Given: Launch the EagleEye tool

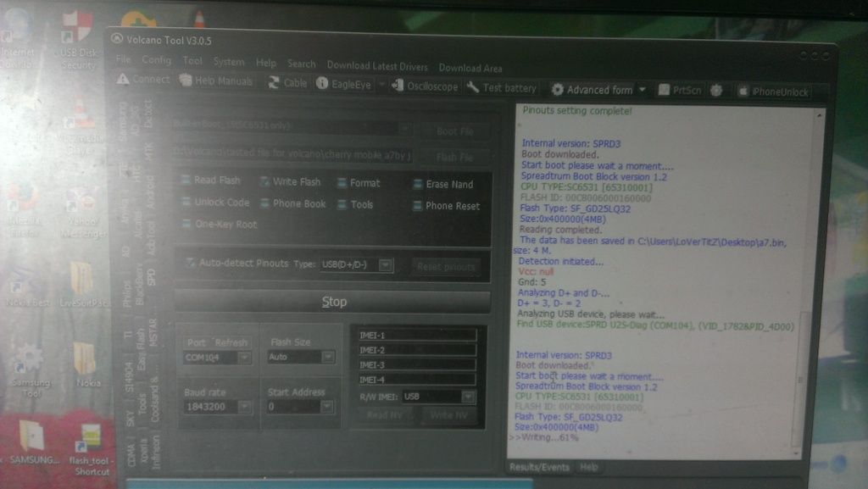Looking at the screenshot, I should [x=343, y=84].
